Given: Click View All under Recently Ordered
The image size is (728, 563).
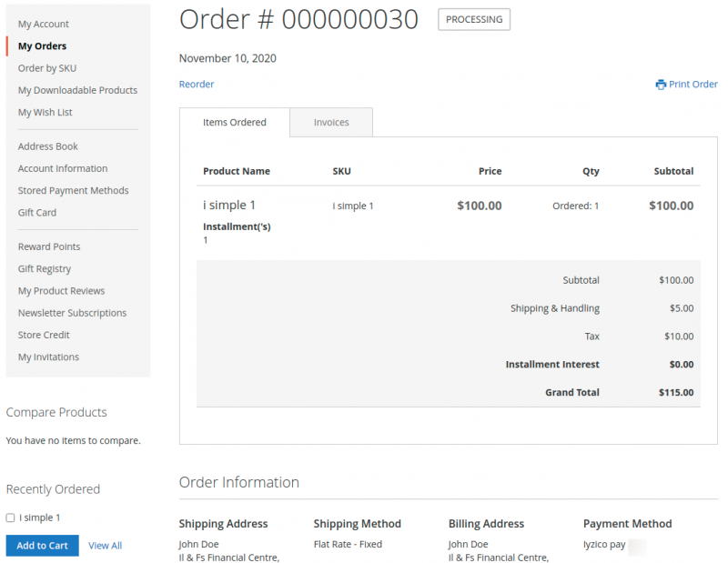Looking at the screenshot, I should coord(105,545).
